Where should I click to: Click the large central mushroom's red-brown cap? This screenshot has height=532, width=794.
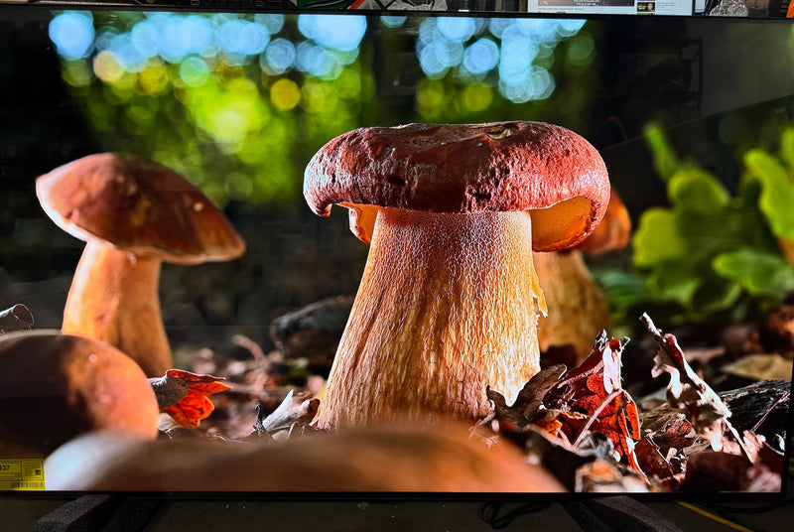coord(457,164)
